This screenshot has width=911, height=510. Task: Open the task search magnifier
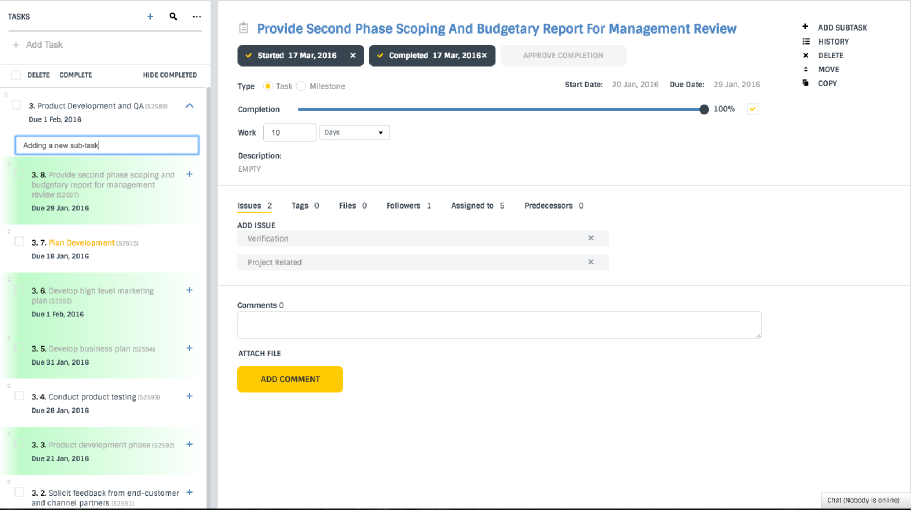click(x=173, y=16)
